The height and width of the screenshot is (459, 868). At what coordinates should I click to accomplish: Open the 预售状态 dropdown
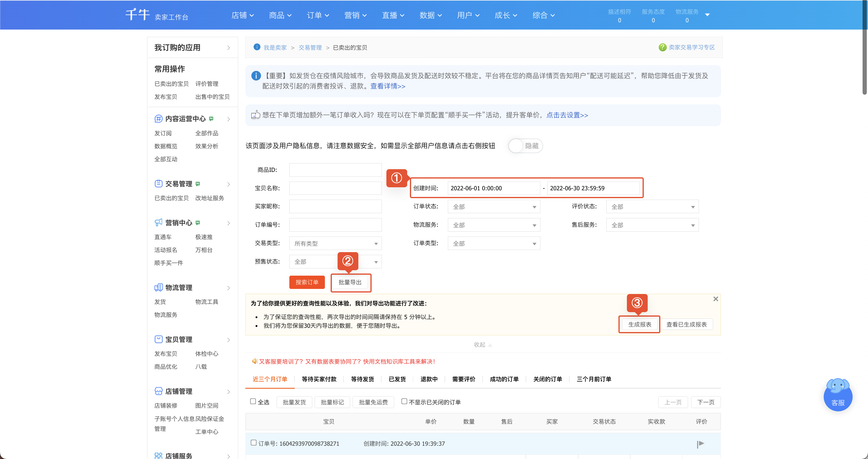point(335,262)
